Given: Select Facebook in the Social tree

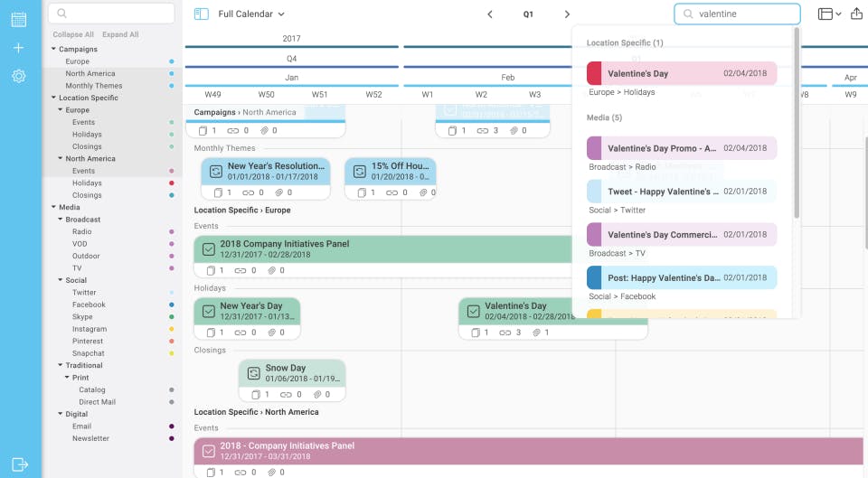Looking at the screenshot, I should [89, 305].
